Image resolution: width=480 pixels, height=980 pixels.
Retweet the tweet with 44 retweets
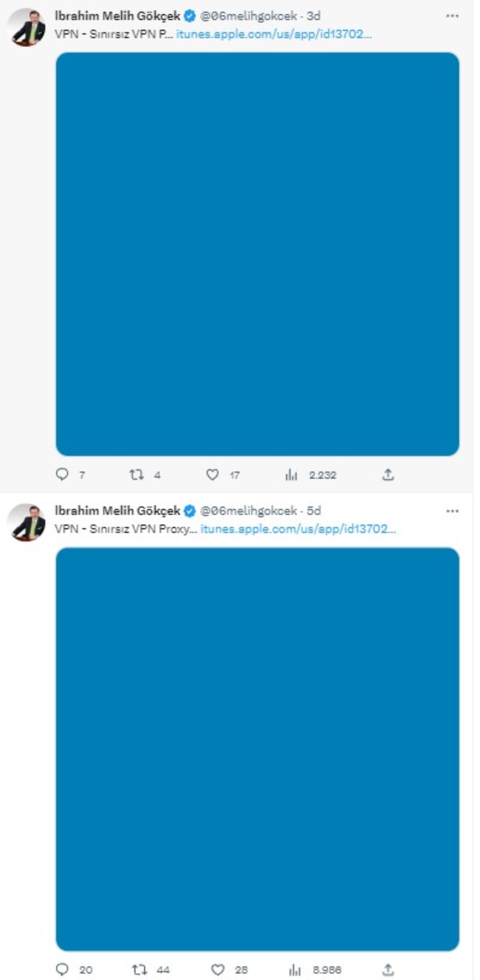(x=139, y=970)
